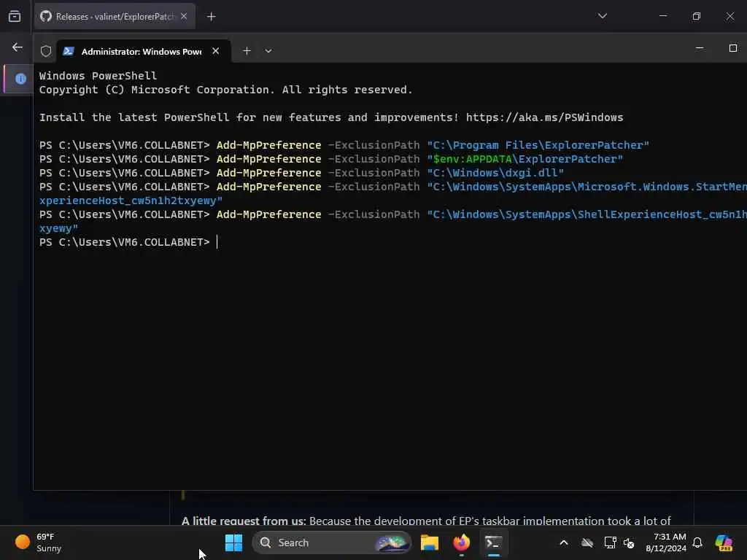Image resolution: width=747 pixels, height=560 pixels.
Task: Minimize the browser window
Action: [662, 16]
